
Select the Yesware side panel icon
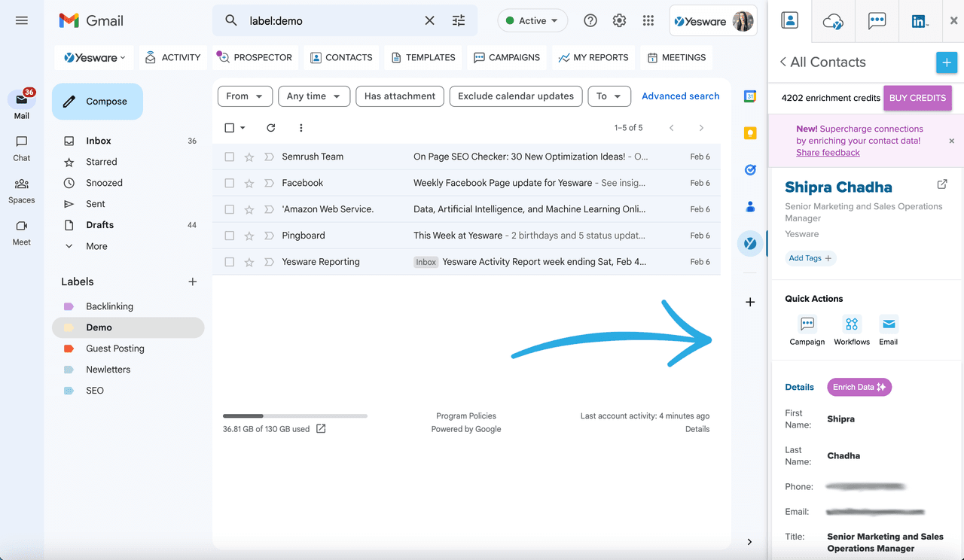(750, 243)
